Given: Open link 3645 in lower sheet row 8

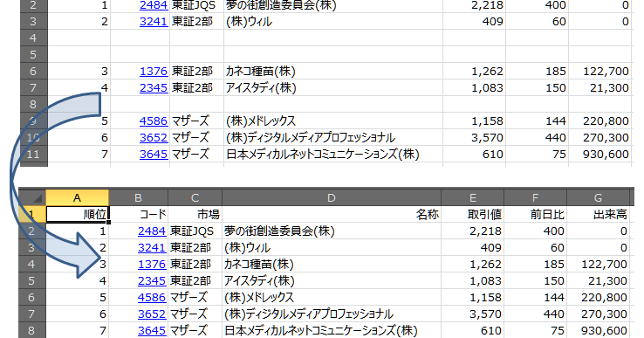Looking at the screenshot, I should click(152, 331).
